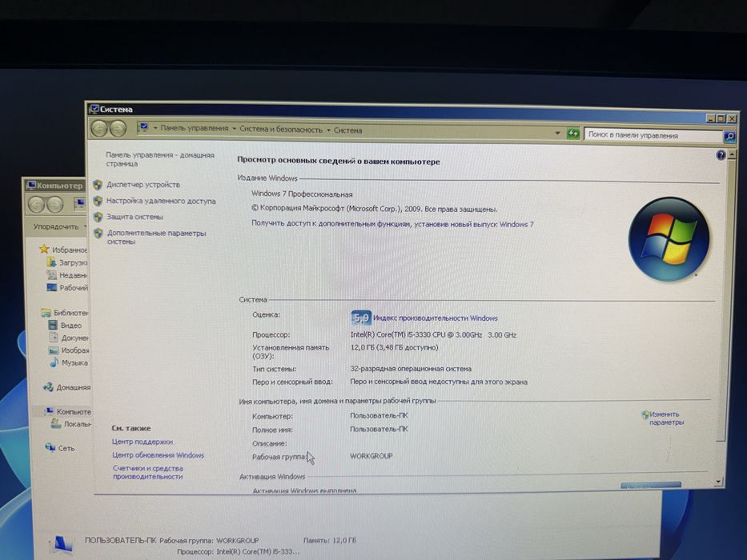The height and width of the screenshot is (560, 747).
Task: Open help with the blue question mark icon
Action: coord(721,155)
